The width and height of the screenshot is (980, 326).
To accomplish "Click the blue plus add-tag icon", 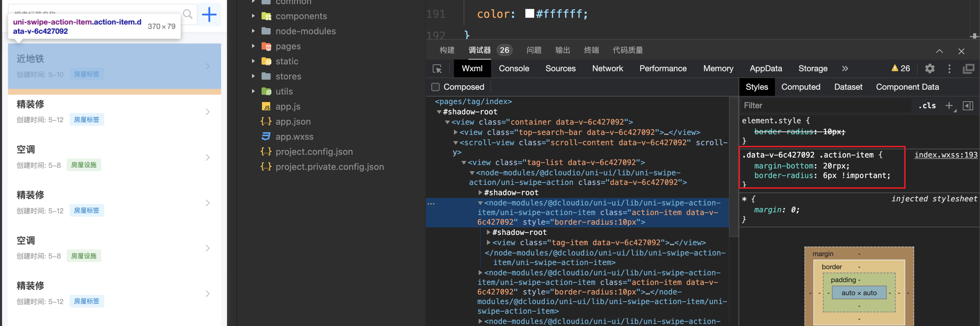I will [209, 14].
